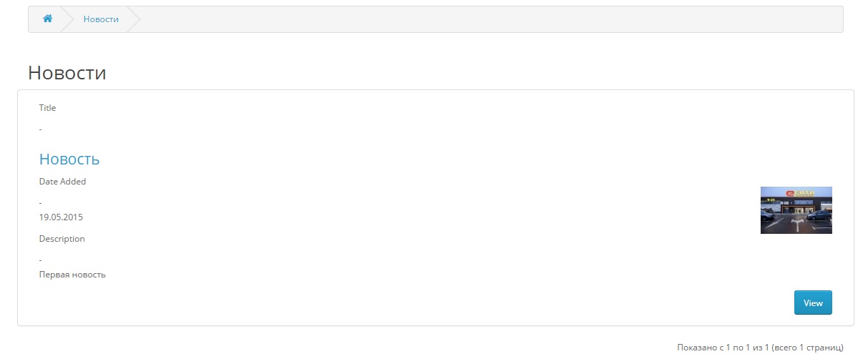Click the Description label
The height and width of the screenshot is (359, 868).
tap(62, 239)
